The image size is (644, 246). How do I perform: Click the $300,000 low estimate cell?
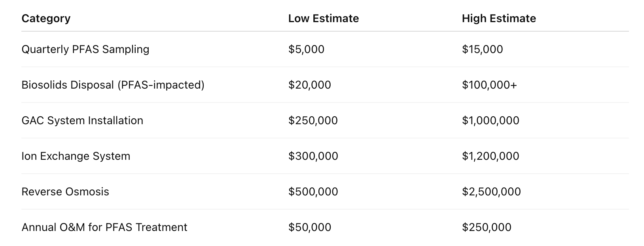click(313, 156)
